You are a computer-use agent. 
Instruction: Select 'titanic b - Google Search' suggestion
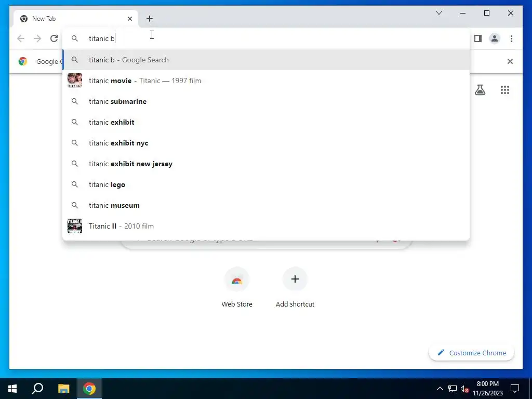(x=267, y=60)
